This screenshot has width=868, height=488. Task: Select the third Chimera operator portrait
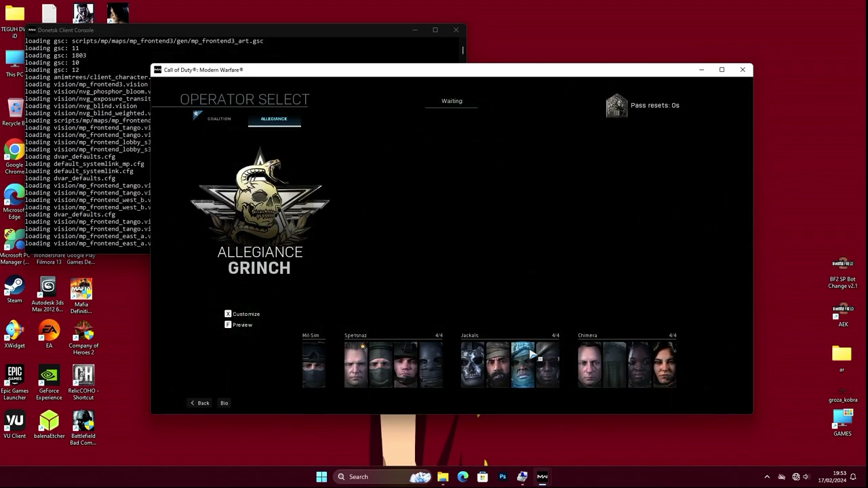(x=639, y=365)
